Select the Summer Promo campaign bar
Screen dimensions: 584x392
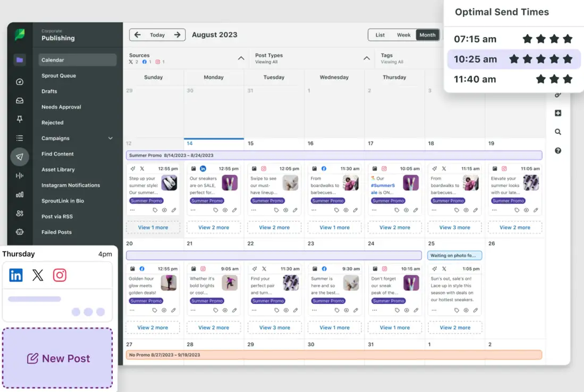click(334, 155)
